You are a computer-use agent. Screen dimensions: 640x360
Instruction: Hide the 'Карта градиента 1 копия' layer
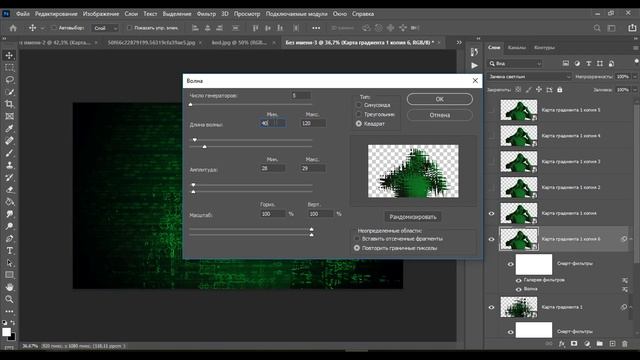(x=491, y=213)
